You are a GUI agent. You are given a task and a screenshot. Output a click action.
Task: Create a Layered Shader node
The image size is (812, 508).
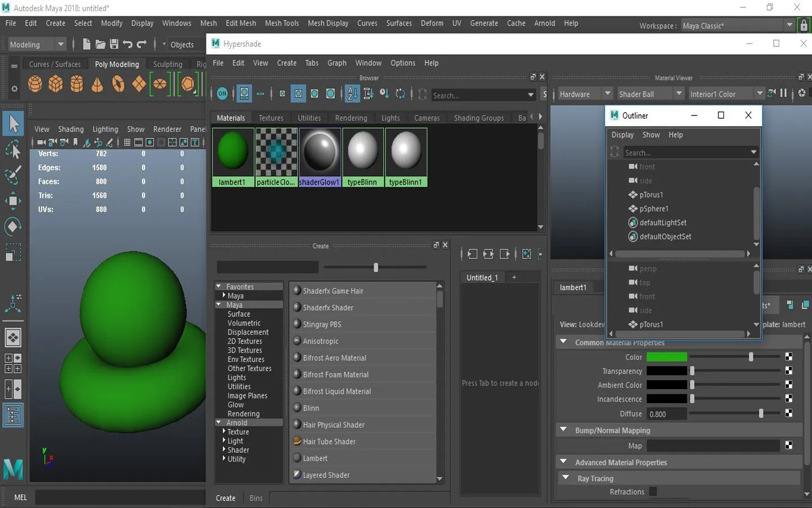[364, 475]
